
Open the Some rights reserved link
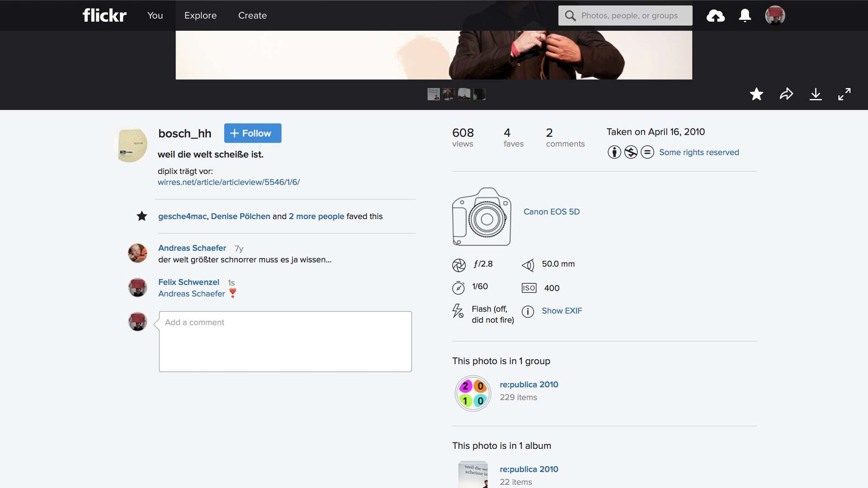pyautogui.click(x=698, y=152)
